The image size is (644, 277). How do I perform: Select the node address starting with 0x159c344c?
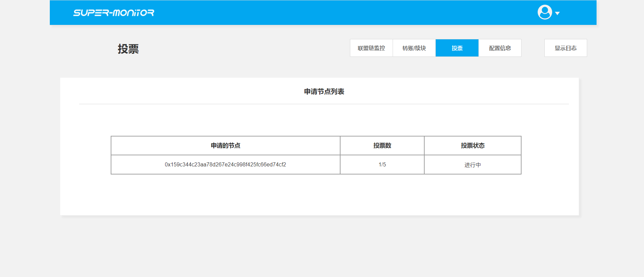click(225, 165)
